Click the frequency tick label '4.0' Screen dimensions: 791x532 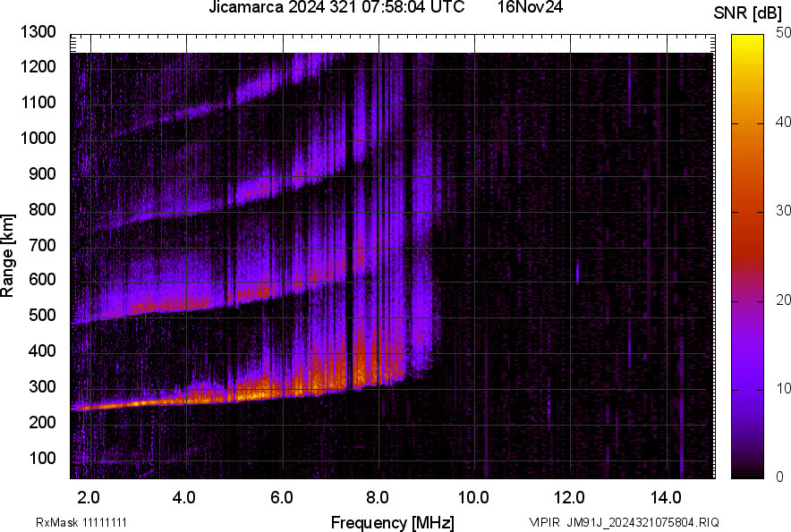184,498
